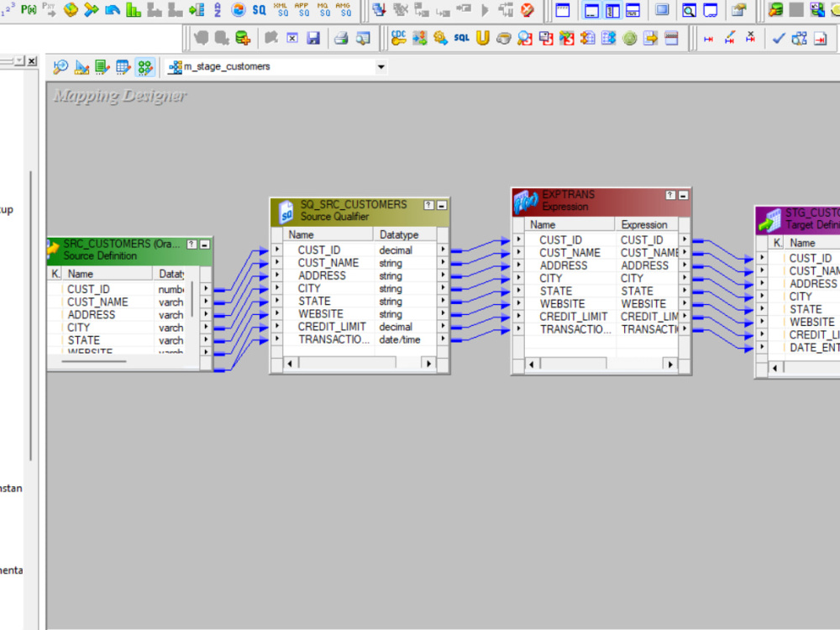Click the P(x) Stored Procedure transformation icon
840x630 pixels.
[29, 9]
